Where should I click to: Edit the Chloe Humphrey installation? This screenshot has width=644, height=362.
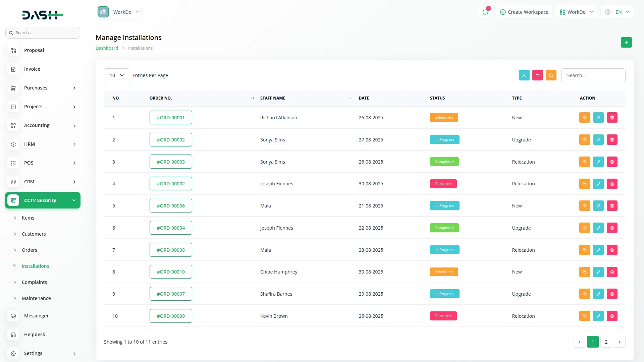[598, 272]
